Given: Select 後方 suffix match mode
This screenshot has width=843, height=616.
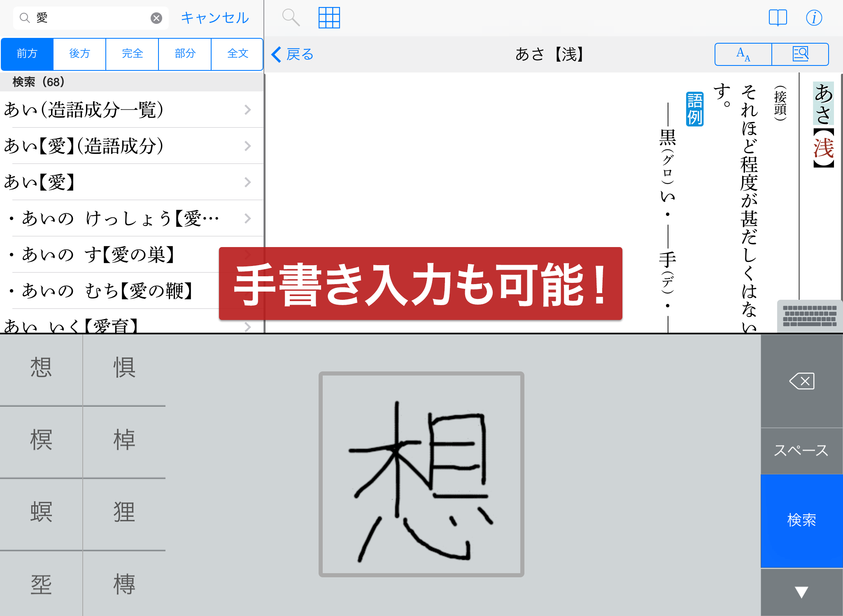Looking at the screenshot, I should click(x=79, y=54).
